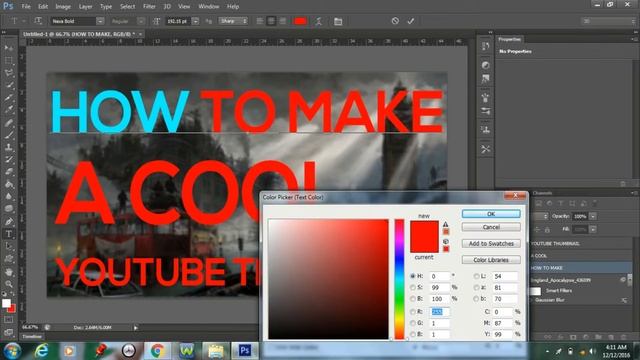
Task: Click the R value input field
Action: 440,312
